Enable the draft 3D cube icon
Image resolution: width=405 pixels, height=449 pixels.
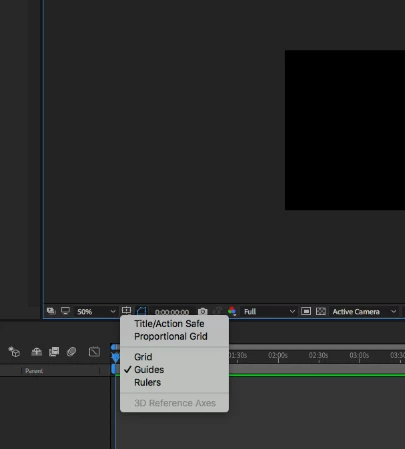coord(14,352)
